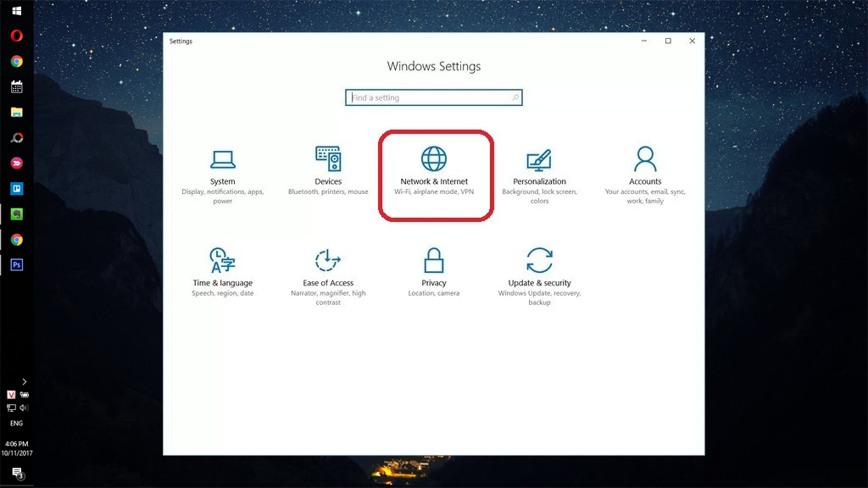The image size is (868, 488).
Task: Maximize the Settings window
Action: (668, 41)
